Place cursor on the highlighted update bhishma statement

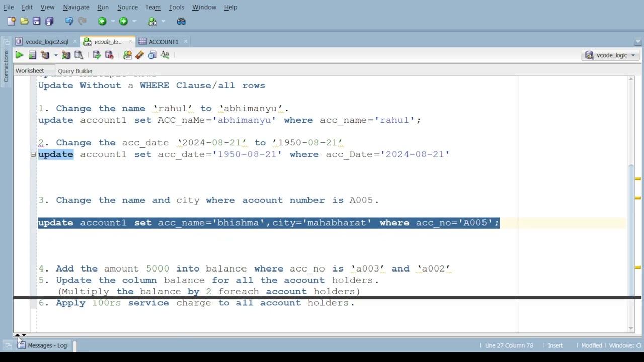(x=269, y=223)
